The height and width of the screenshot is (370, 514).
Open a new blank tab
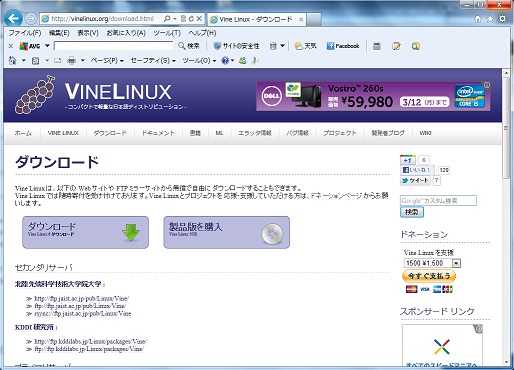314,19
